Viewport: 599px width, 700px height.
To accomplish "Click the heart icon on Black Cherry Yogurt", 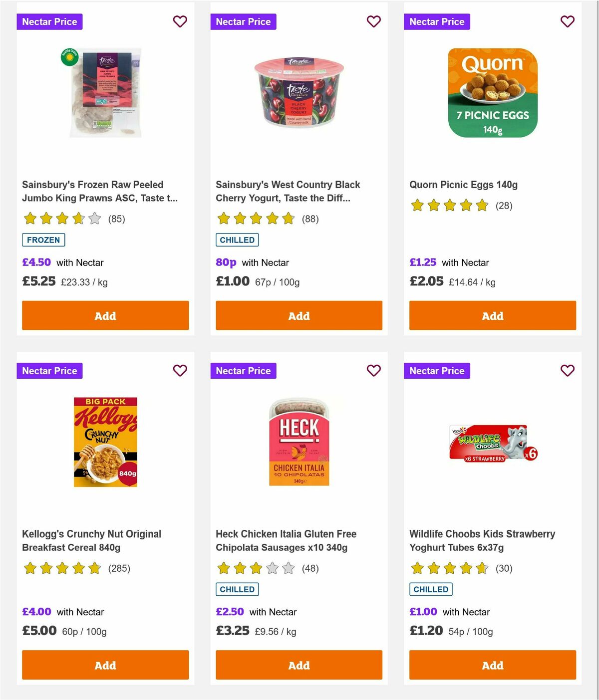I will (x=373, y=21).
